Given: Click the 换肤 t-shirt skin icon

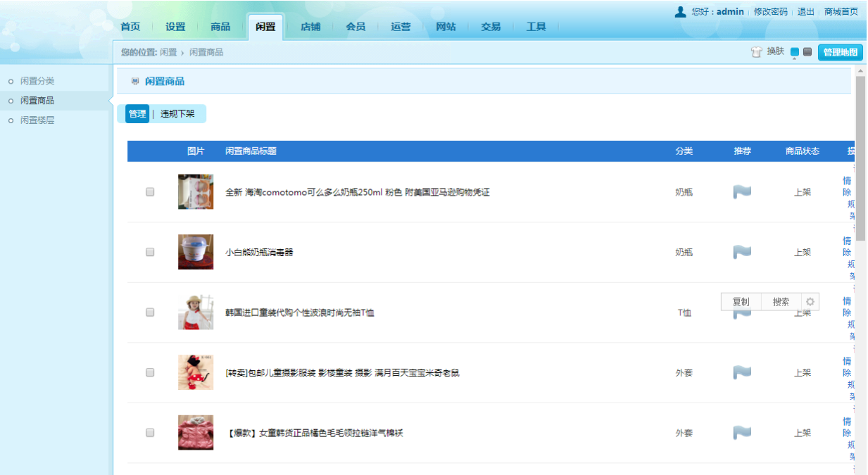Looking at the screenshot, I should point(757,52).
